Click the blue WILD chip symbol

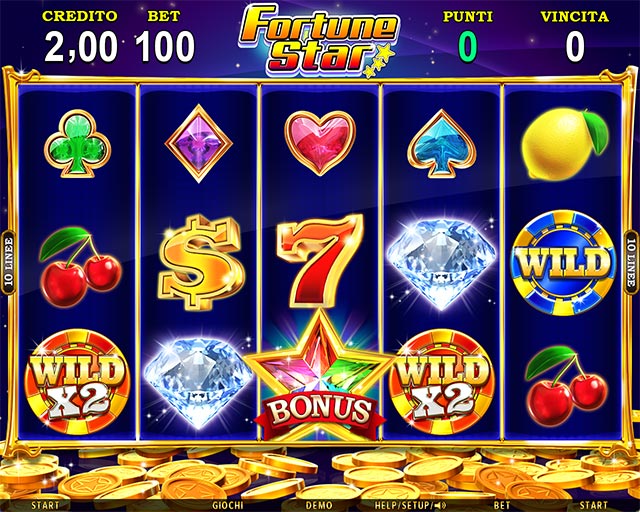coord(564,262)
